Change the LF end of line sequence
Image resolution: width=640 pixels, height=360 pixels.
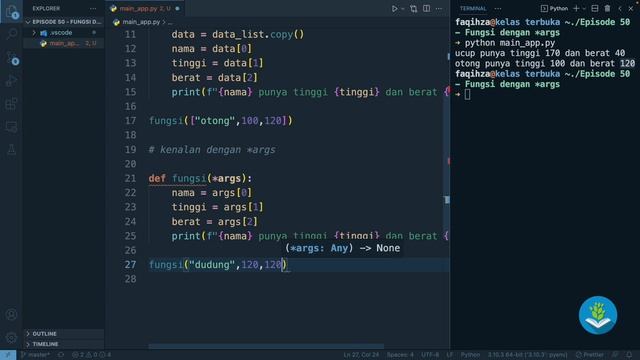449,355
